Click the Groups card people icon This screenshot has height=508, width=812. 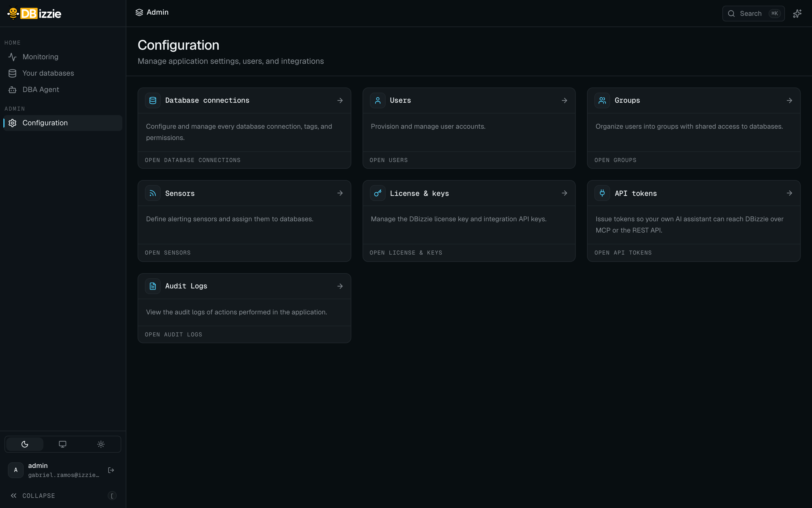[602, 100]
